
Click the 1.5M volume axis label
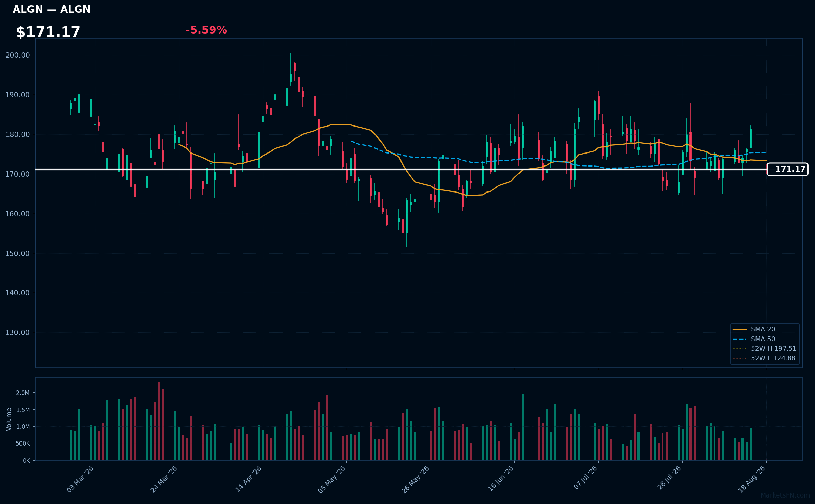point(23,410)
